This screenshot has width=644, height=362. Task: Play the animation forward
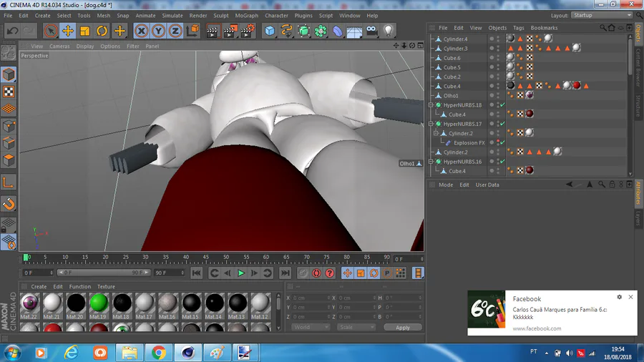tap(241, 273)
